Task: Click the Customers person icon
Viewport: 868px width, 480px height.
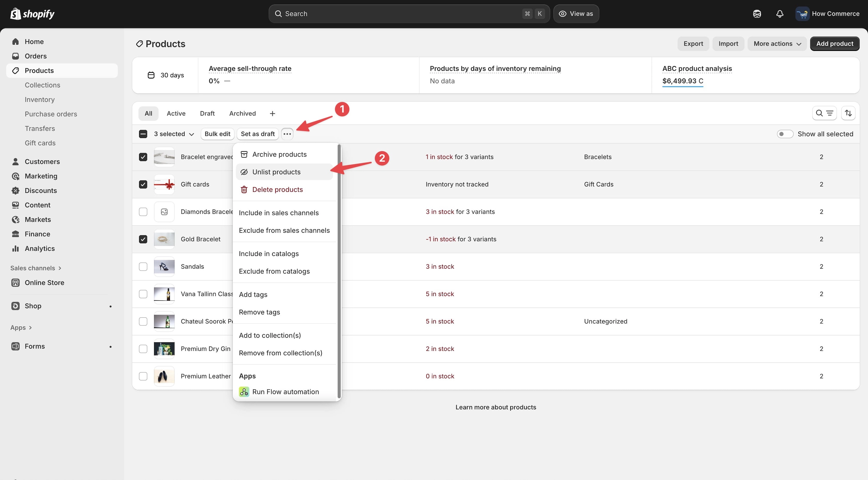Action: pyautogui.click(x=15, y=162)
